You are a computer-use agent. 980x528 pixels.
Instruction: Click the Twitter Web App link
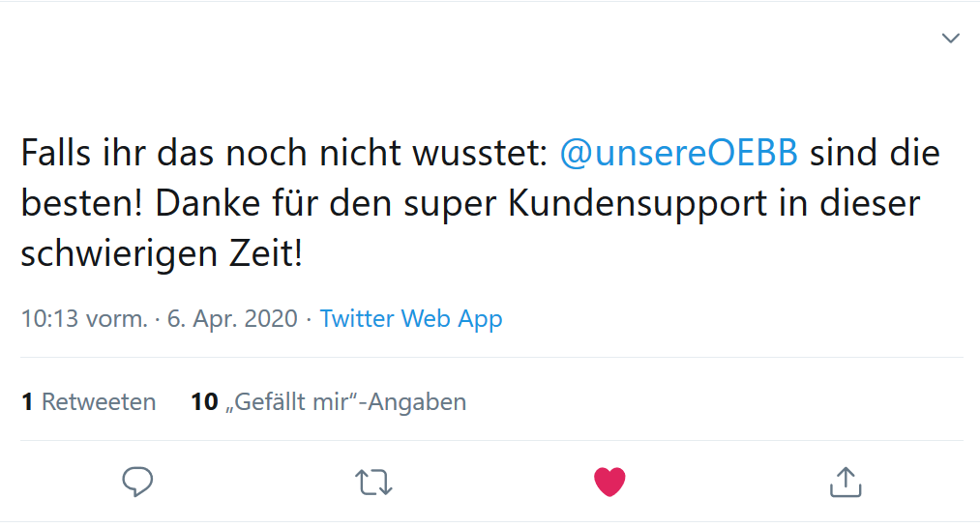pos(411,318)
